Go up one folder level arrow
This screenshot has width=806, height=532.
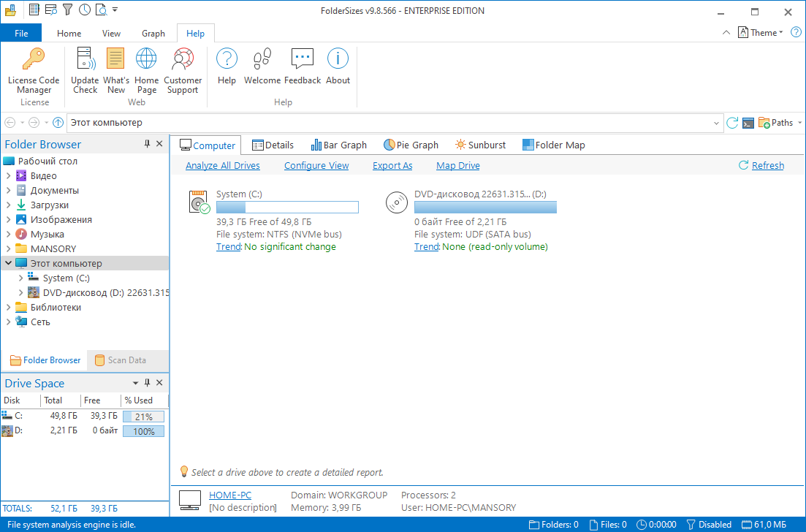[58, 122]
